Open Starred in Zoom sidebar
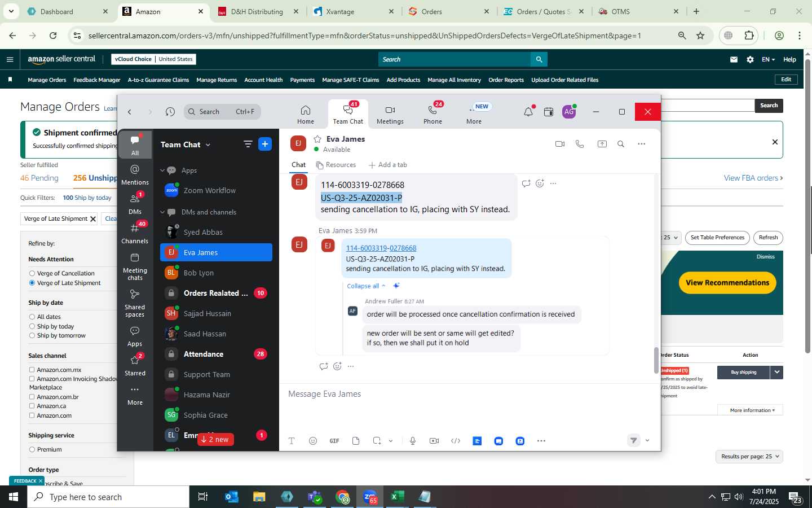The width and height of the screenshot is (812, 508). (x=135, y=365)
